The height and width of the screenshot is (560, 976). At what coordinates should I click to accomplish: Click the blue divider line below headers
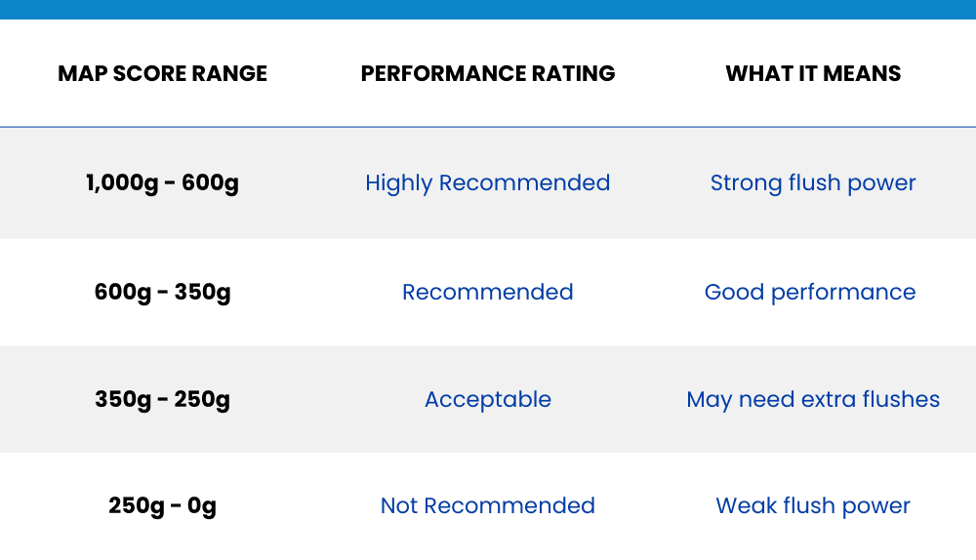488,127
